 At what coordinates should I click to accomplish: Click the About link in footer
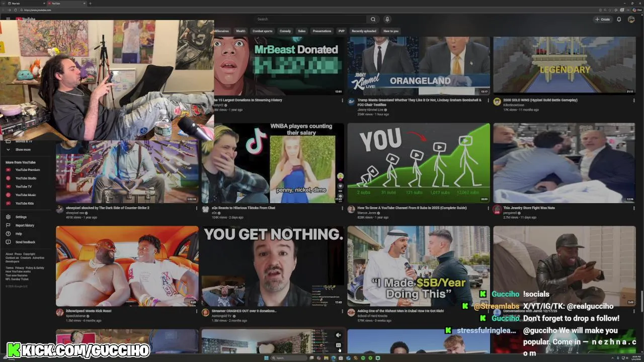tap(9, 254)
